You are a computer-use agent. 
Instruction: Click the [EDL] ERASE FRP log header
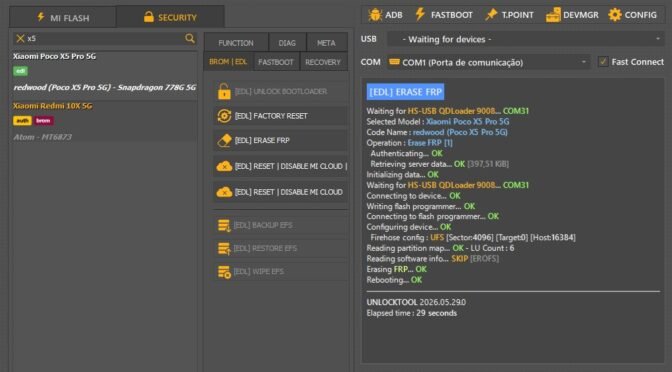pyautogui.click(x=405, y=92)
